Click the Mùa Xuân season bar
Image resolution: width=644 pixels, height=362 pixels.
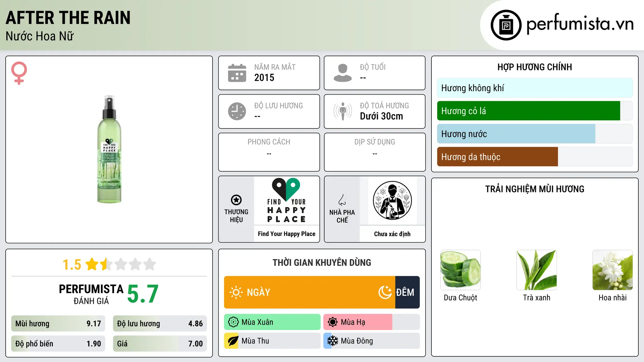272,322
